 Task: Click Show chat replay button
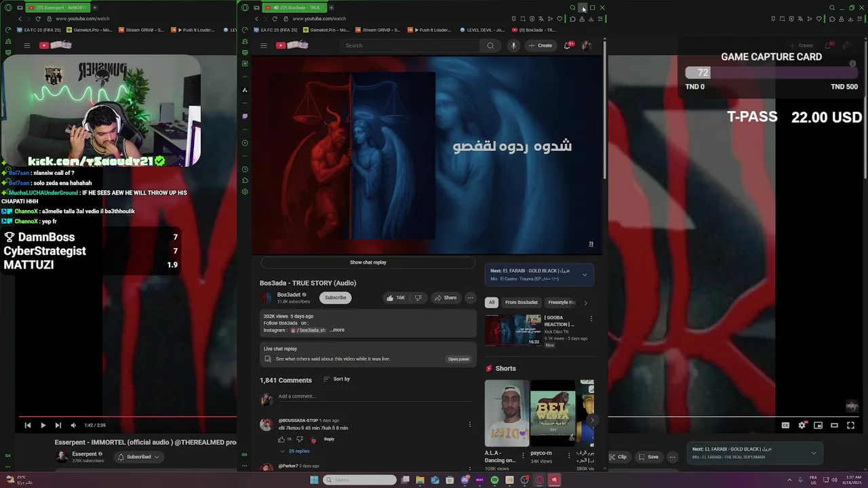point(368,262)
